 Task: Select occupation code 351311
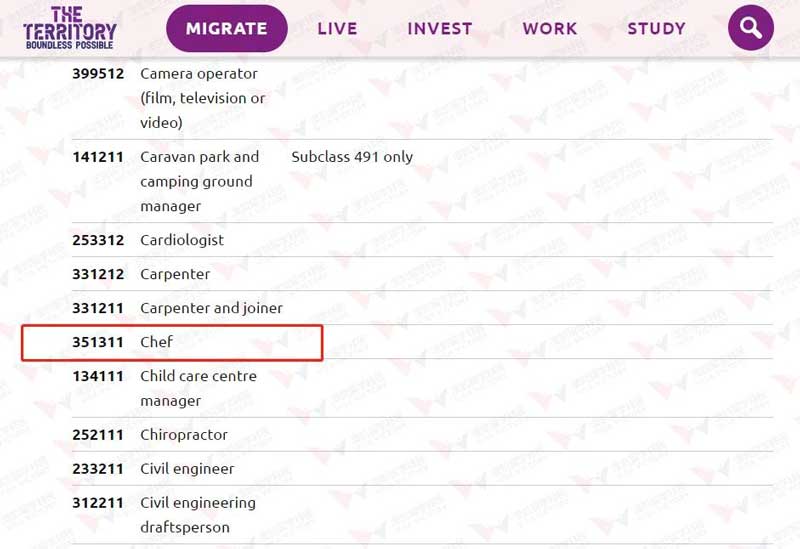pyautogui.click(x=98, y=342)
